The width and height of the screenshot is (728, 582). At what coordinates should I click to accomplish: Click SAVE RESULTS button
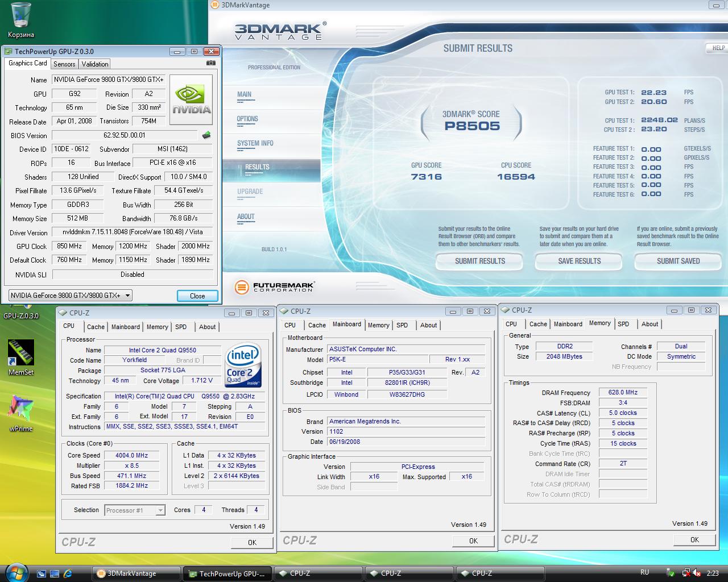point(580,261)
